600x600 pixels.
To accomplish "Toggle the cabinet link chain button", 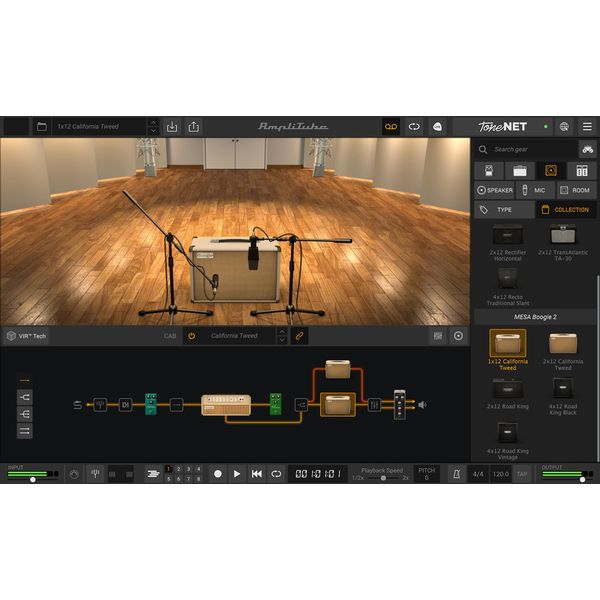I will [x=299, y=336].
